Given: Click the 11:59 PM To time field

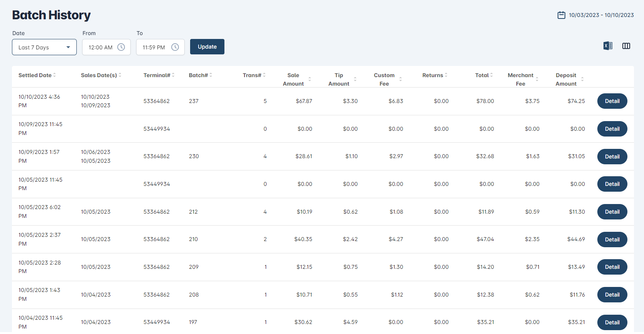Looking at the screenshot, I should click(x=154, y=47).
